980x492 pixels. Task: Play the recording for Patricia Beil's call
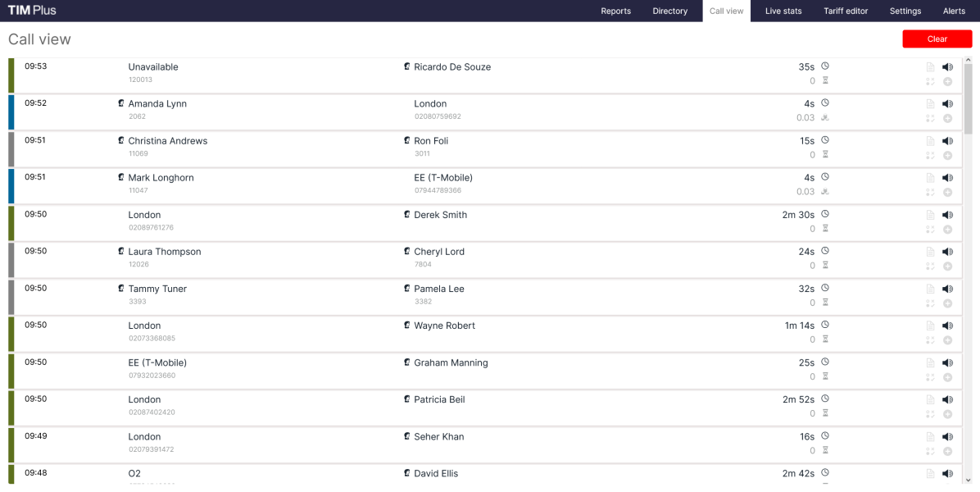point(947,399)
